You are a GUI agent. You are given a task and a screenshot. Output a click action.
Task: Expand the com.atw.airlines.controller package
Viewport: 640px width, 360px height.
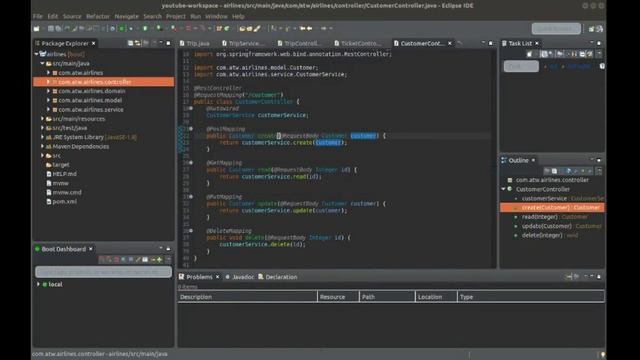tap(48, 82)
